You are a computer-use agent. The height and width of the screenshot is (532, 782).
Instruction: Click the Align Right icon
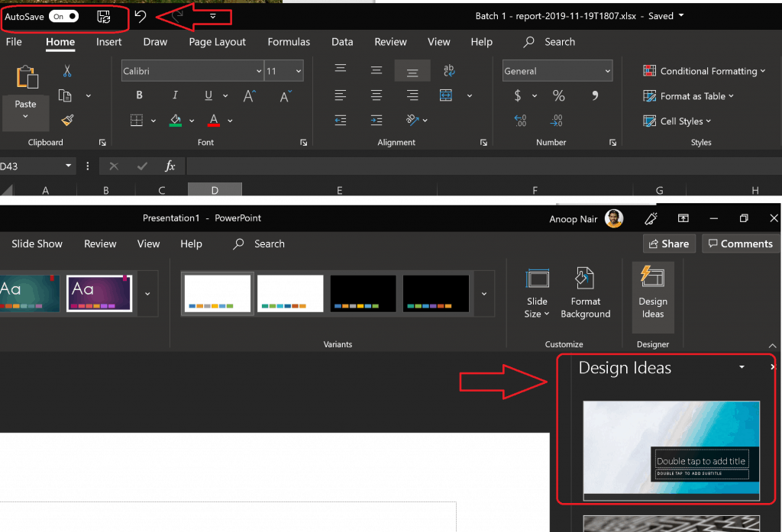click(x=412, y=95)
